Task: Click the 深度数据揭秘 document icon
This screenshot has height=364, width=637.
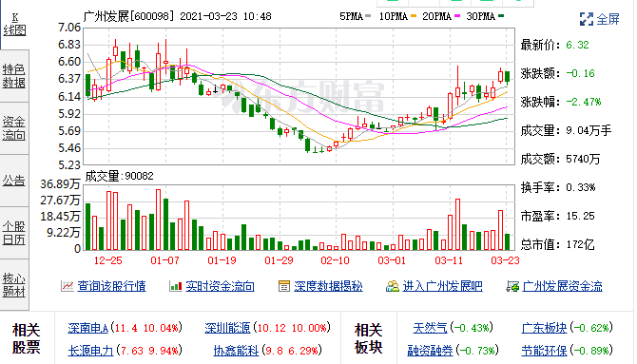Action: 284,286
